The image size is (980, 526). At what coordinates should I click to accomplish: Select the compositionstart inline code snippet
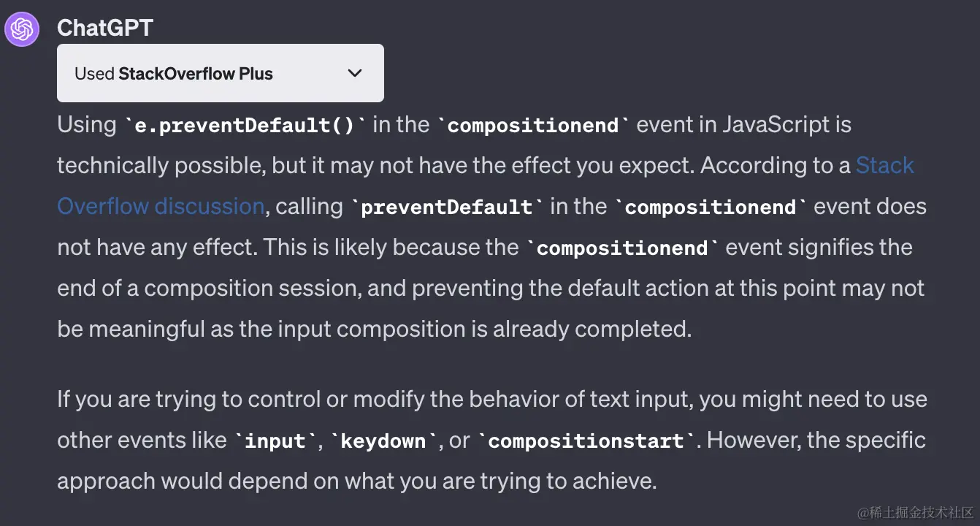(x=586, y=441)
